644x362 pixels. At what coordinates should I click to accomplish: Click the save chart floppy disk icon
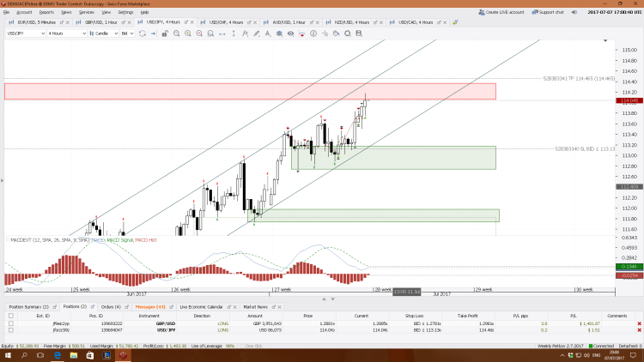pos(359,33)
